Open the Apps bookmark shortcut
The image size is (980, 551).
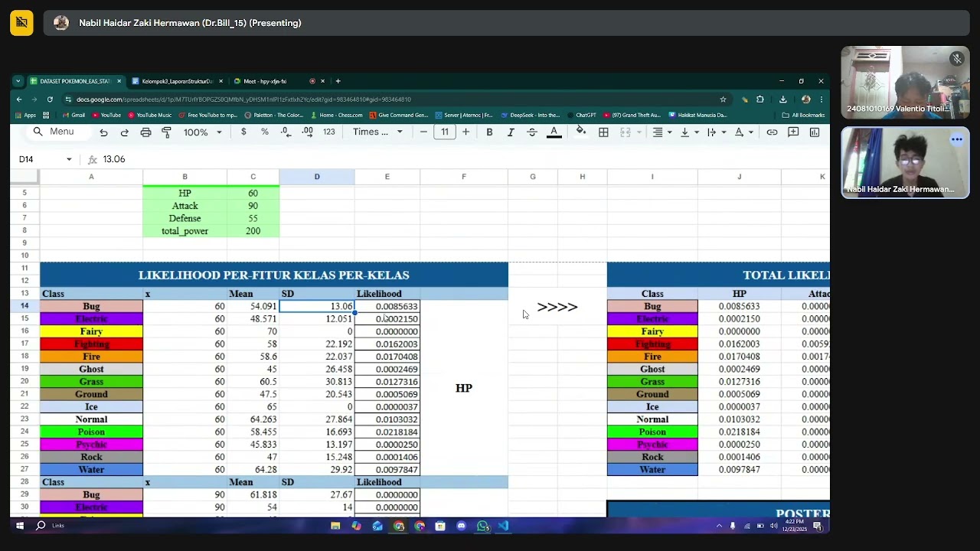(25, 116)
